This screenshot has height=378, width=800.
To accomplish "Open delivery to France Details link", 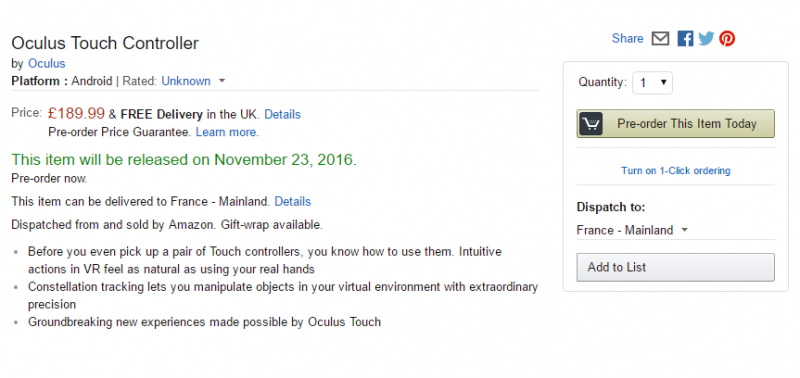I will pos(292,201).
